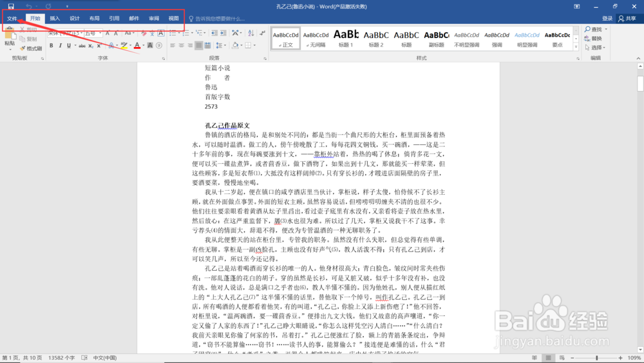
Task: Open the numbered list dropdown
Action: (x=192, y=34)
